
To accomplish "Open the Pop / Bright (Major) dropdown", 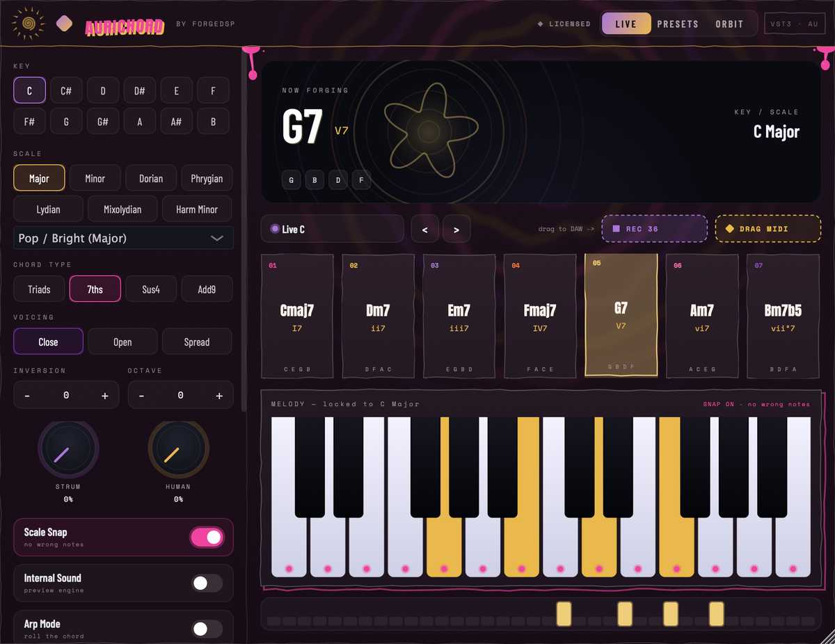I will (123, 238).
